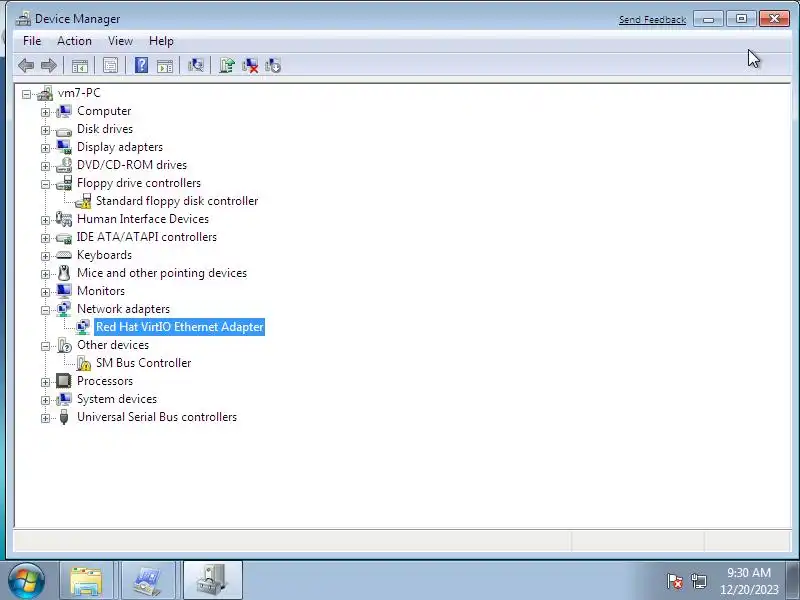
Task: Collapse the Network adapters category
Action: [45, 310]
